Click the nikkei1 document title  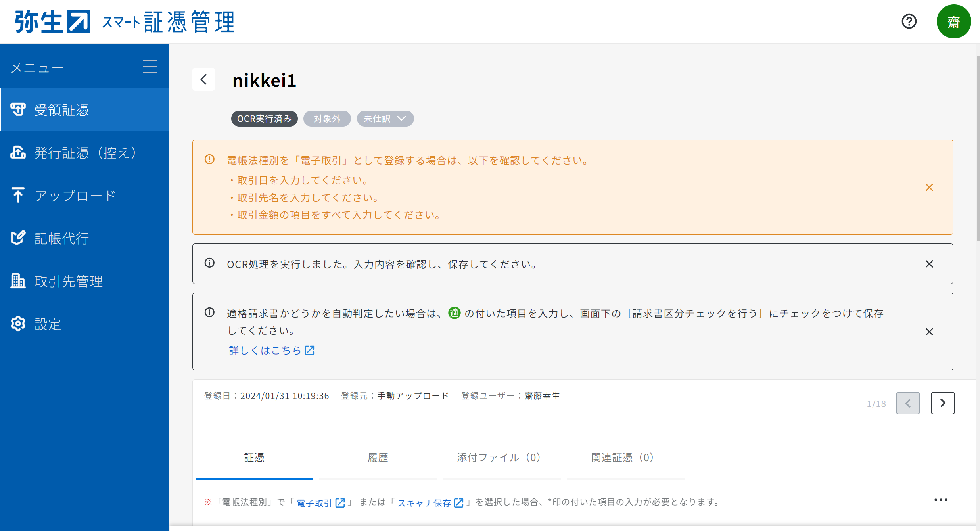pyautogui.click(x=264, y=81)
